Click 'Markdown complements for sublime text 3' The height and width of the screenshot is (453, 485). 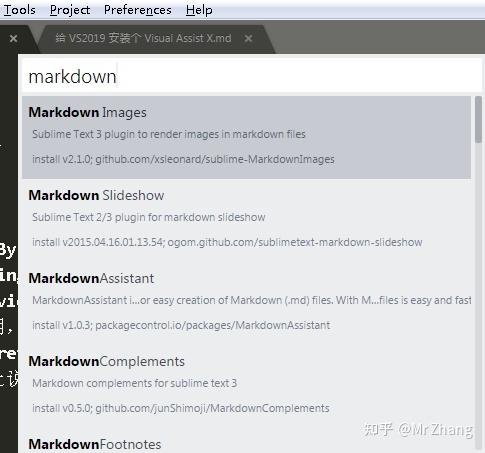135,383
